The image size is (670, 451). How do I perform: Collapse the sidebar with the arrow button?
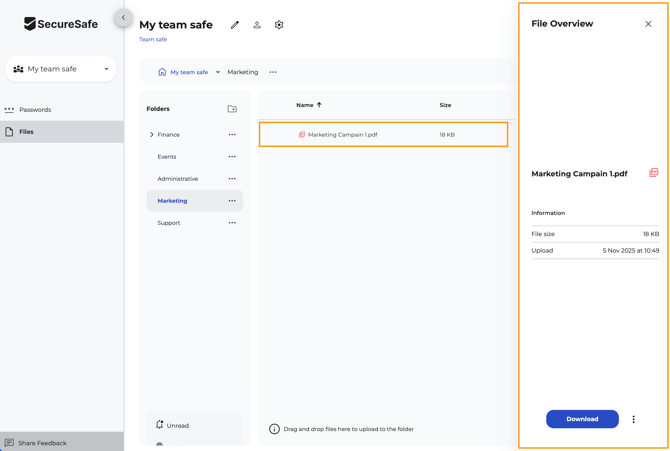tap(123, 17)
